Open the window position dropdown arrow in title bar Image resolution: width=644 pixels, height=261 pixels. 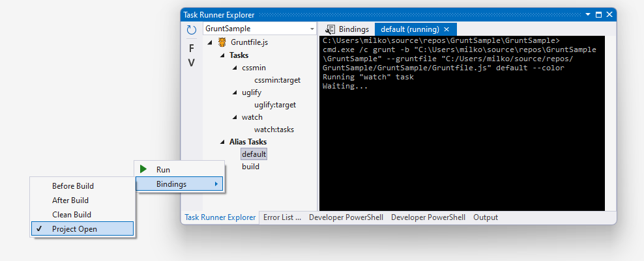pos(588,15)
